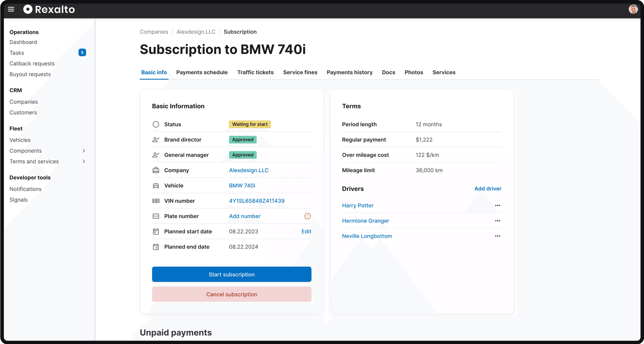644x344 pixels.
Task: Click the Cancel subscription button
Action: pyautogui.click(x=231, y=294)
